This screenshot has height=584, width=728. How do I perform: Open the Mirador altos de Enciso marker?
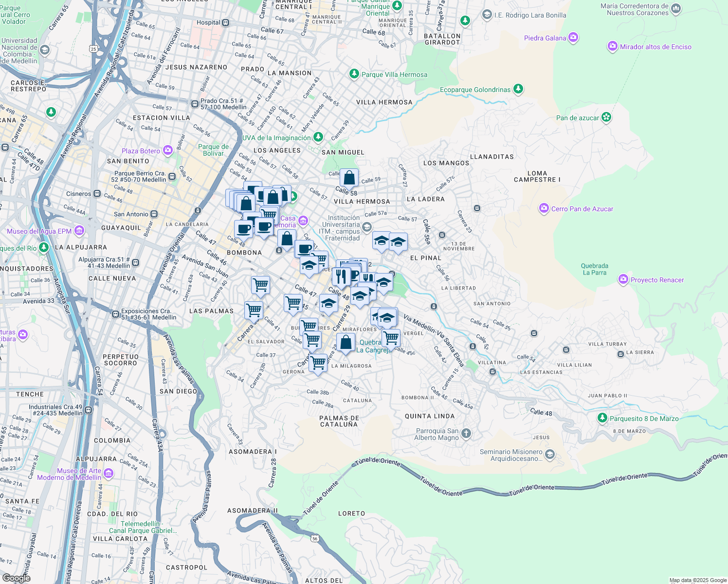[612, 46]
